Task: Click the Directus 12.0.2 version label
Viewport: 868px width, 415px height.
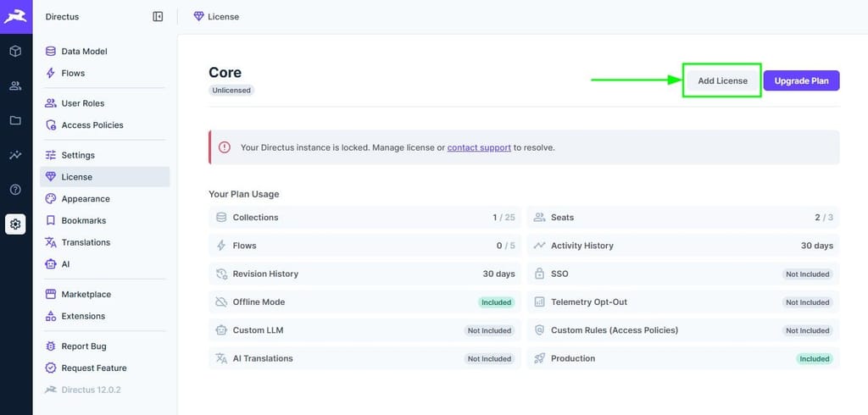Action: pyautogui.click(x=91, y=390)
